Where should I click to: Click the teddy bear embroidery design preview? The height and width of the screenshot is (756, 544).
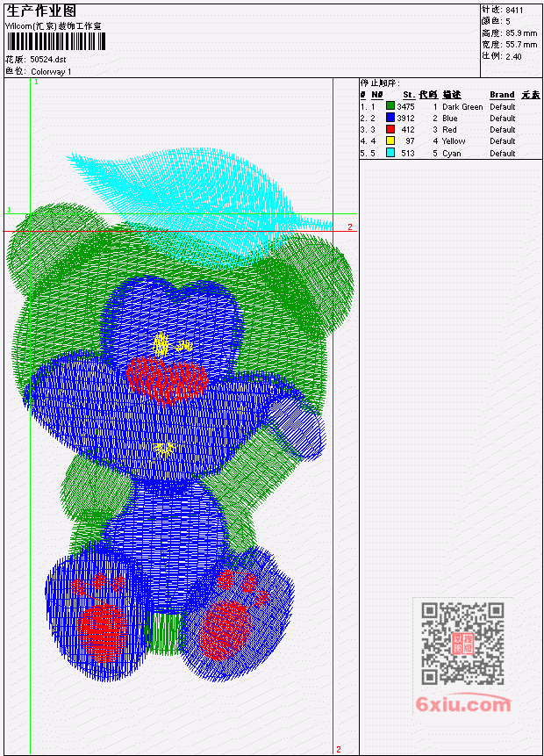tap(179, 414)
